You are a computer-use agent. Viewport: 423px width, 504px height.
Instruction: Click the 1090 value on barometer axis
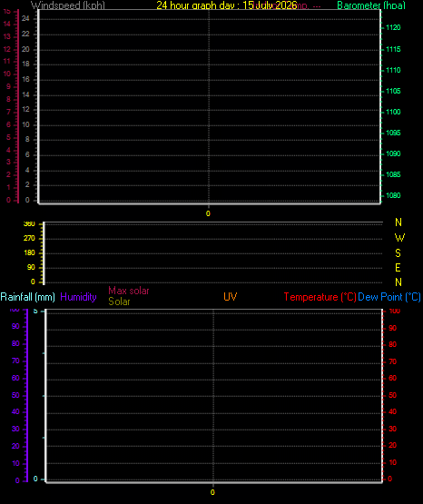point(393,153)
